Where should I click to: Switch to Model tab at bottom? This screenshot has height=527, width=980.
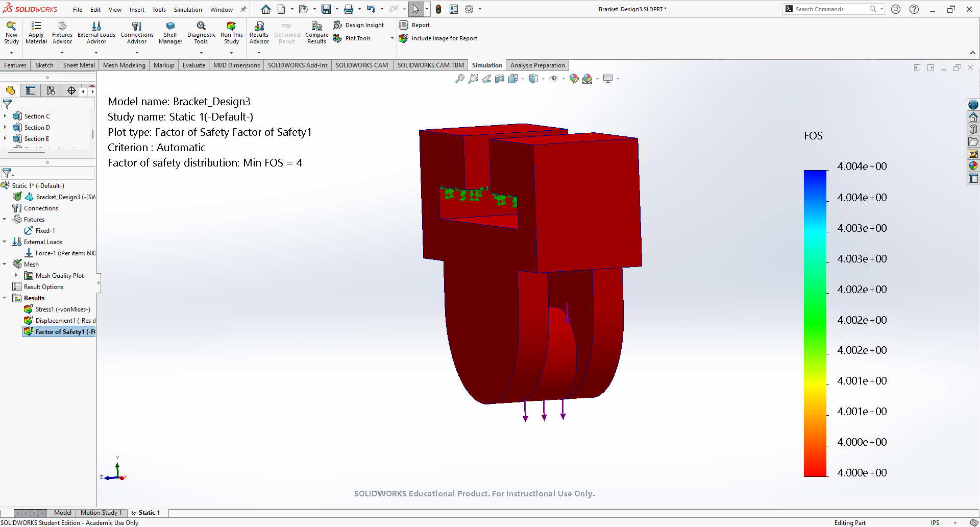coord(63,513)
